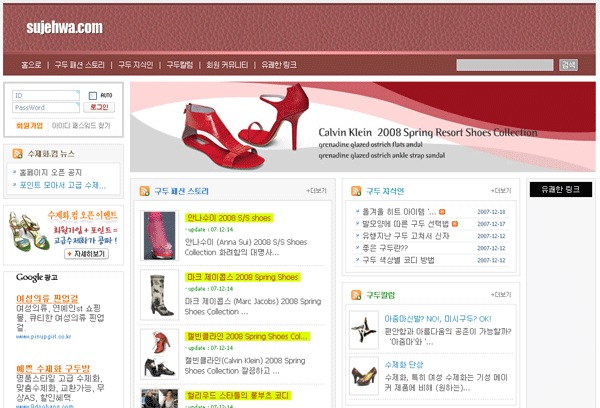Click the 로그인 button

pyautogui.click(x=99, y=108)
